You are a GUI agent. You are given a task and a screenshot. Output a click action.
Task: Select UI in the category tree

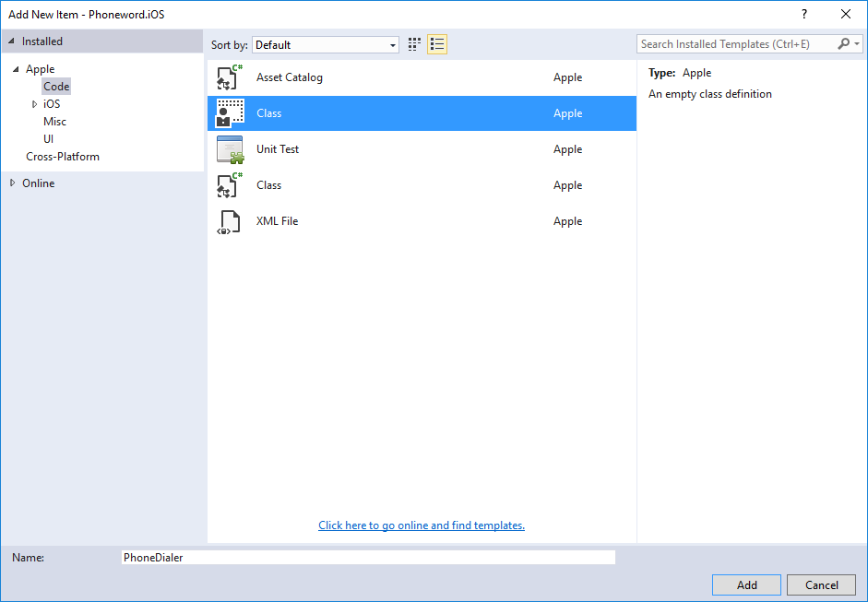point(49,139)
